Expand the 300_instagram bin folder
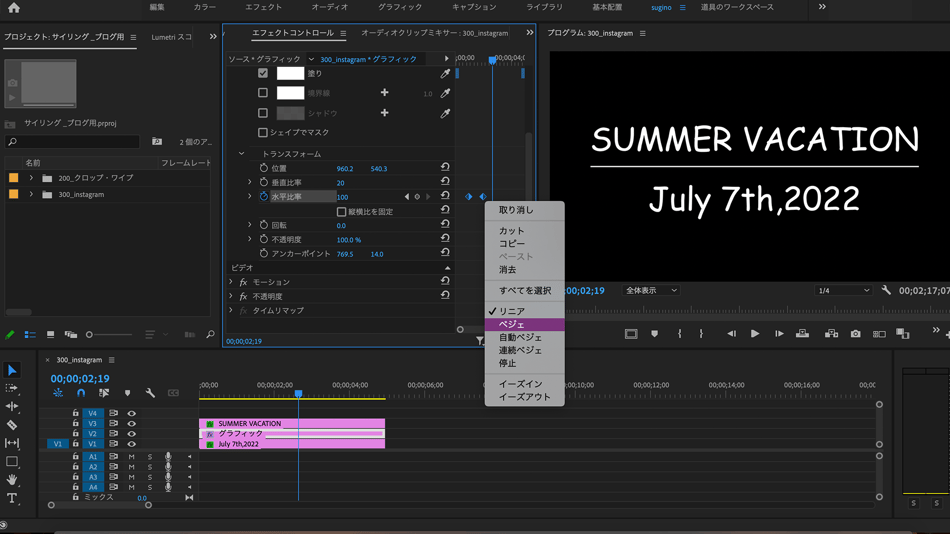The image size is (950, 534). point(31,195)
